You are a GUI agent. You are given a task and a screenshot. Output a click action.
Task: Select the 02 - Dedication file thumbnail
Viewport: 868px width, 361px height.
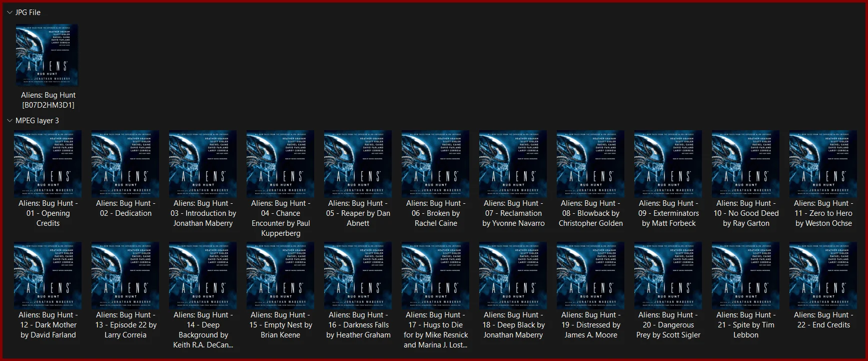point(126,164)
